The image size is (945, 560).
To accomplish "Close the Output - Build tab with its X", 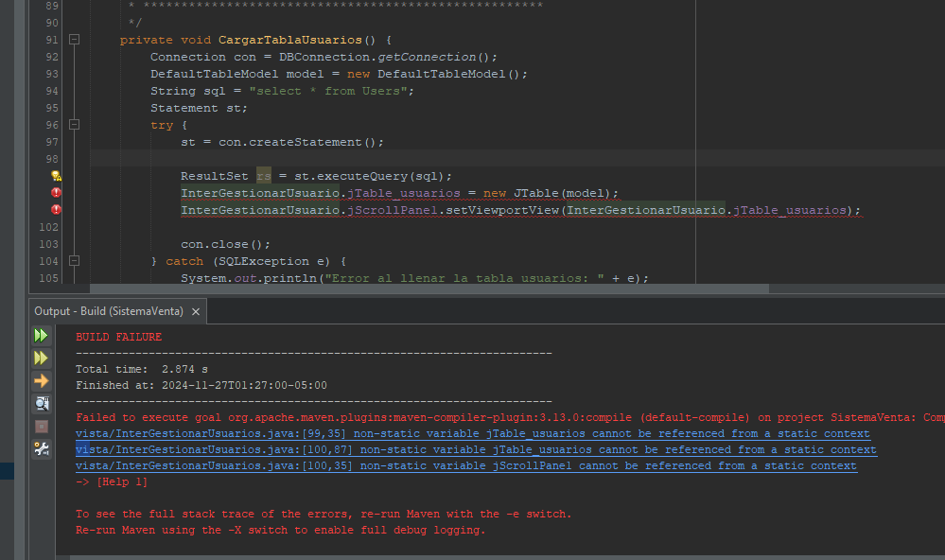I will point(195,310).
